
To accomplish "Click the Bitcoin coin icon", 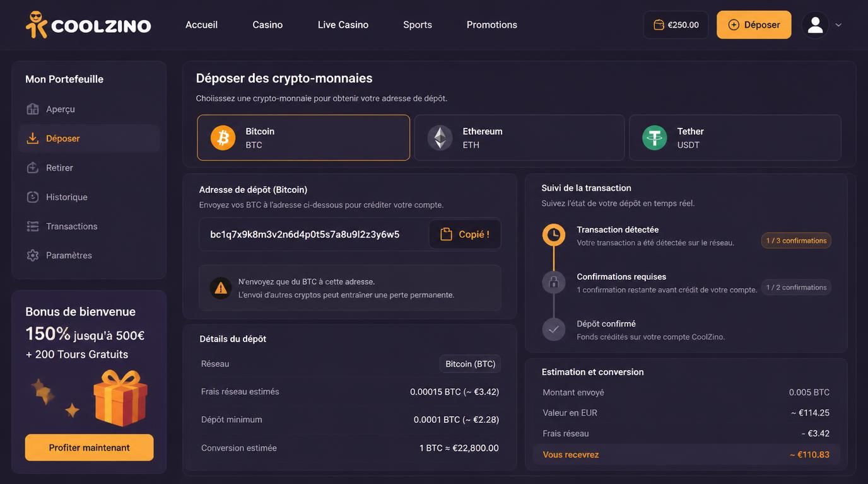I will coord(223,137).
